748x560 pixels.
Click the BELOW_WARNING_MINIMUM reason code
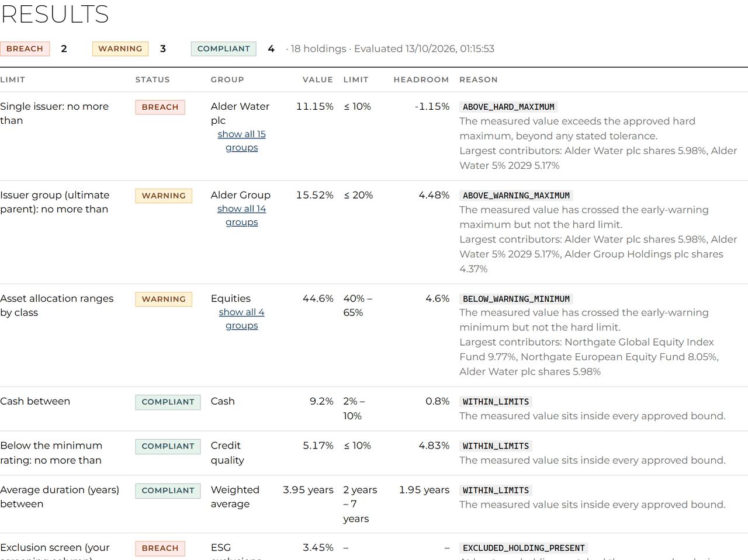tap(516, 299)
